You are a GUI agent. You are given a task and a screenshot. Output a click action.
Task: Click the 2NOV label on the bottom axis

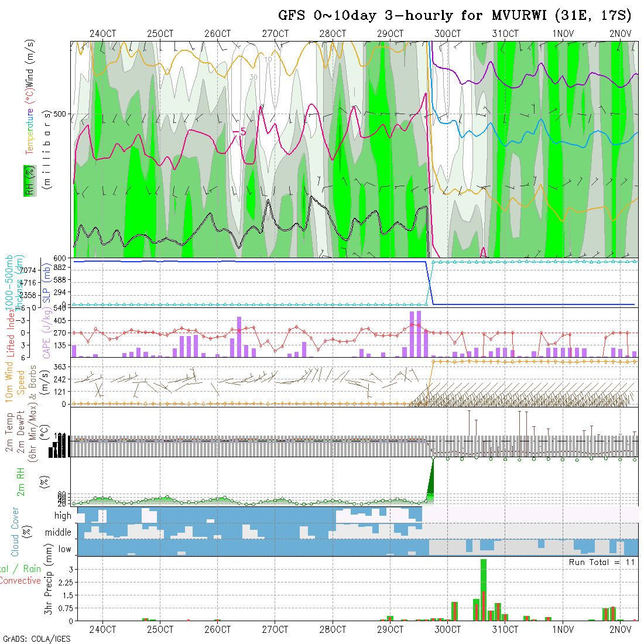[x=620, y=629]
